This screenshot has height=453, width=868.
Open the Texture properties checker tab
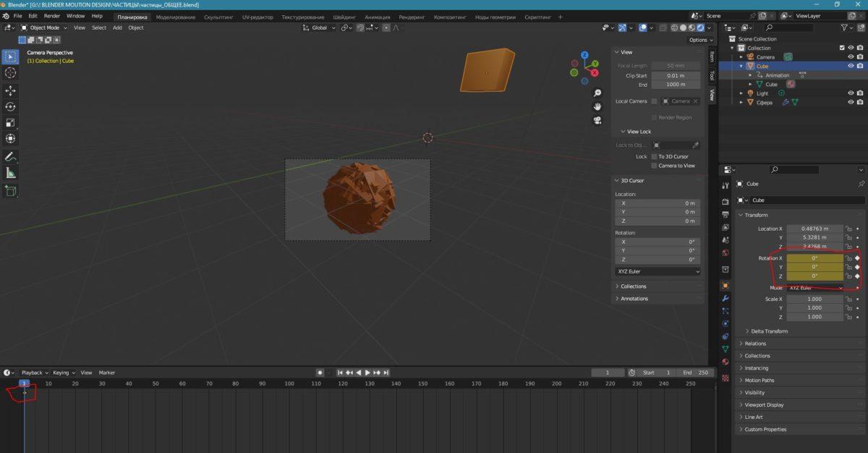726,378
